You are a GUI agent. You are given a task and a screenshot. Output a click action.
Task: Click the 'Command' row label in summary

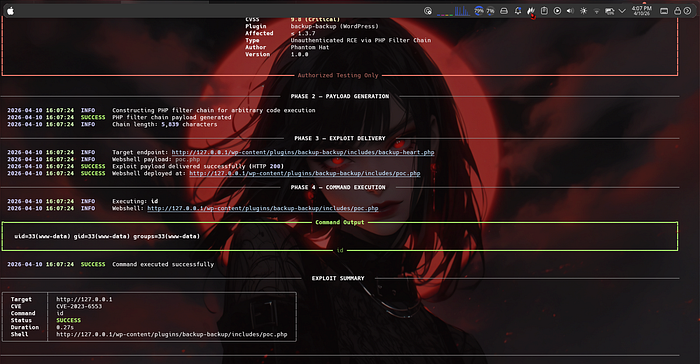tap(23, 314)
